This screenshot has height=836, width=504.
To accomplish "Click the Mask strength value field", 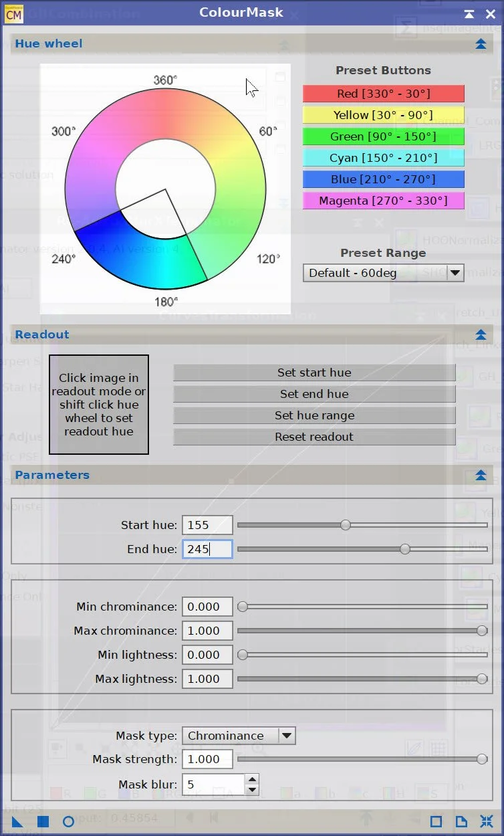I will pyautogui.click(x=207, y=759).
